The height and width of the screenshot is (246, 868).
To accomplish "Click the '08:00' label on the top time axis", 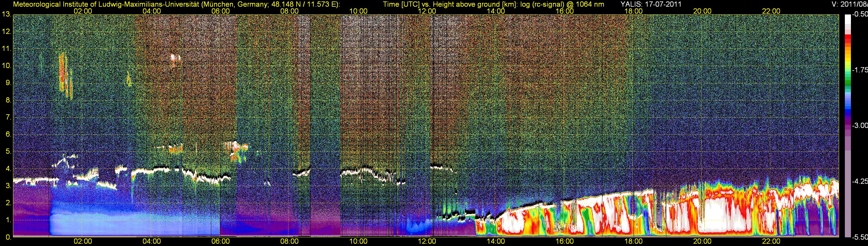I will coord(289,11).
